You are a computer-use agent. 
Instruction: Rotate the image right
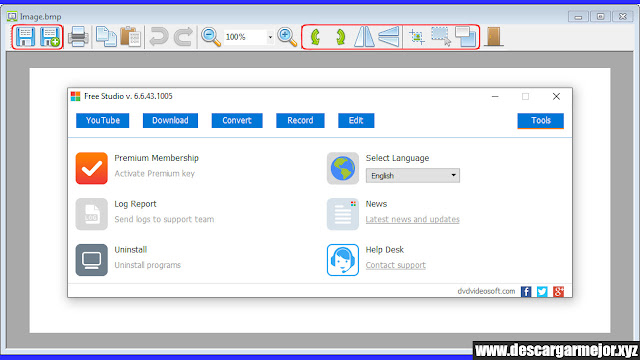pos(340,37)
